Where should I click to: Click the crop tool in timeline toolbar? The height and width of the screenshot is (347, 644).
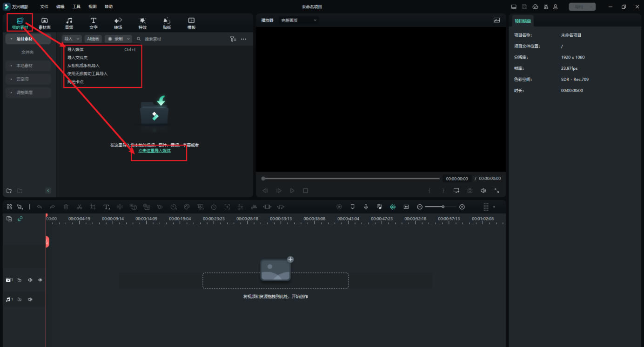coord(93,207)
